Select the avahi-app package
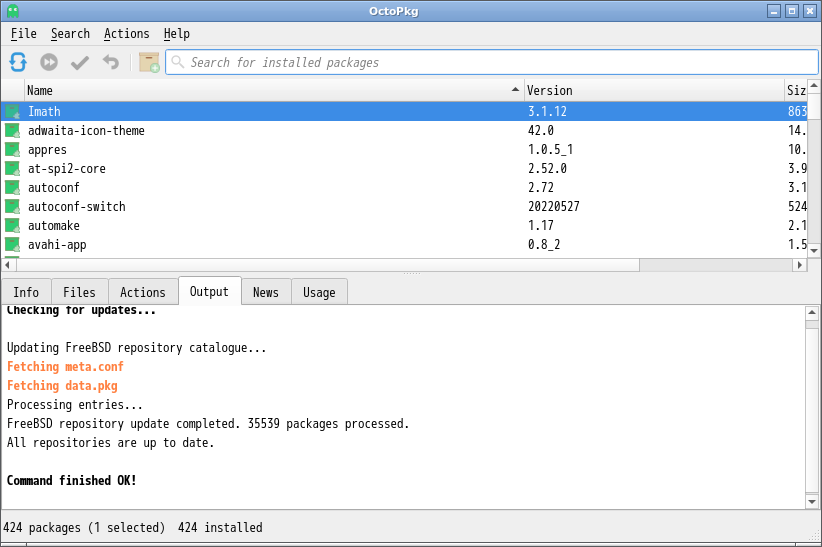Screen dimensions: 822x547 404,244
